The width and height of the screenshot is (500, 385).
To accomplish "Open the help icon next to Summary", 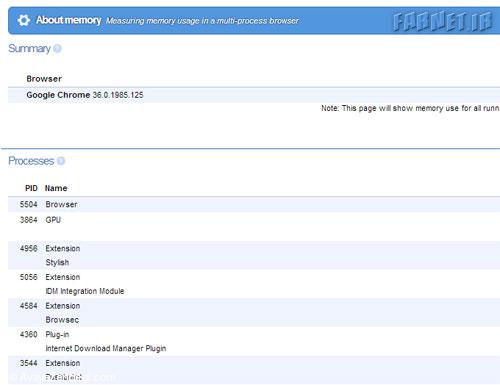I will pos(57,49).
